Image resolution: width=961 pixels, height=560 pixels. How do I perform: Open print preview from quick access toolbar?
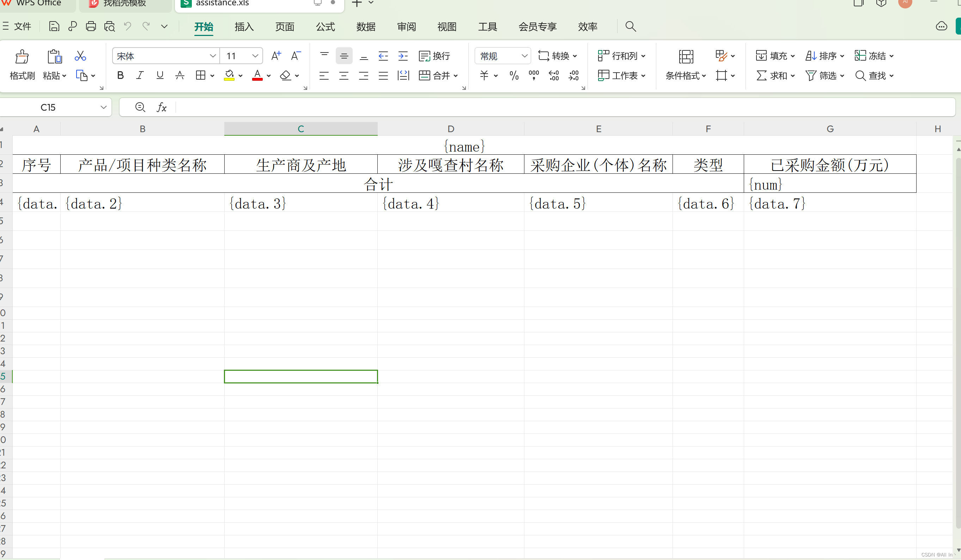(x=109, y=26)
